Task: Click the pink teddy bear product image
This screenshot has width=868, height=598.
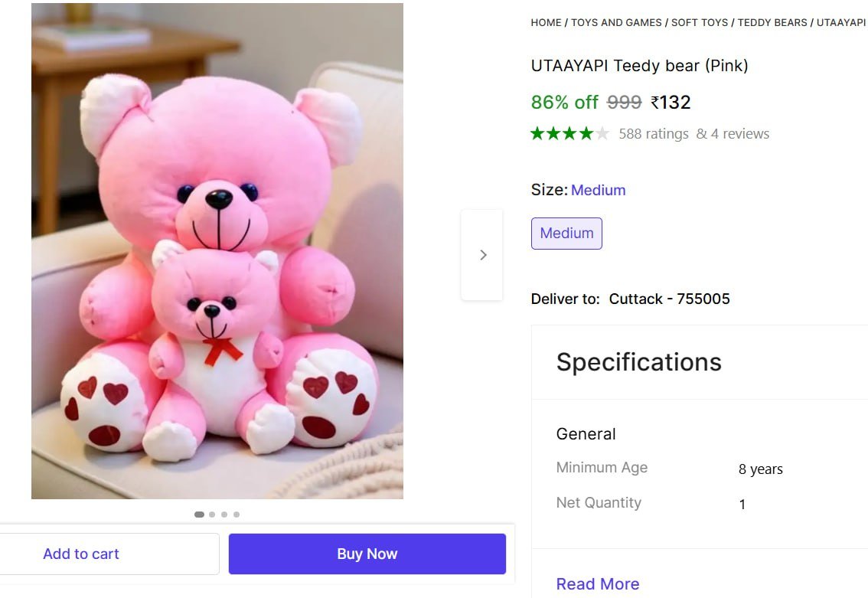Action: (217, 251)
